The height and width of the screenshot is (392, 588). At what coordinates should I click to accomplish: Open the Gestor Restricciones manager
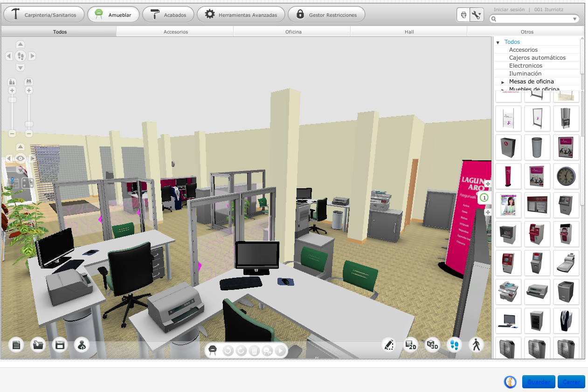click(x=326, y=15)
